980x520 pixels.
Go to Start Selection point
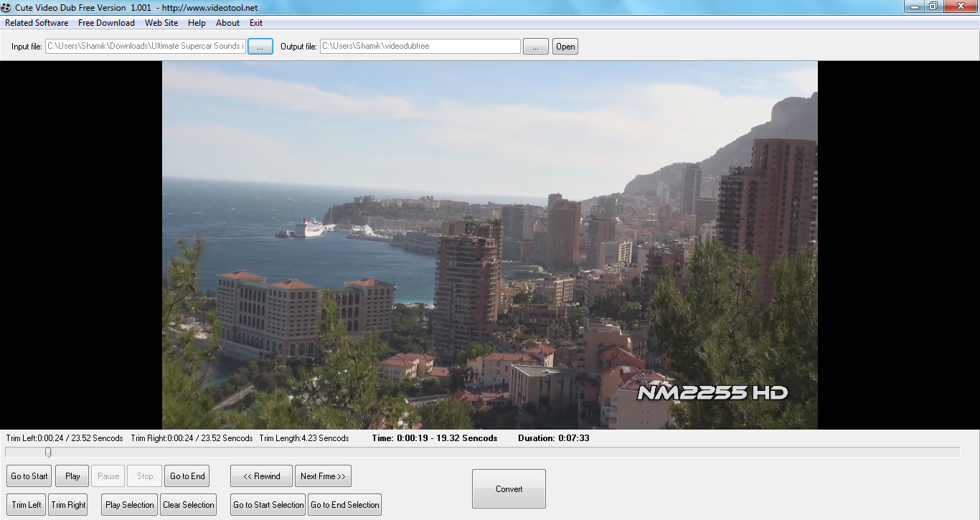tap(268, 505)
